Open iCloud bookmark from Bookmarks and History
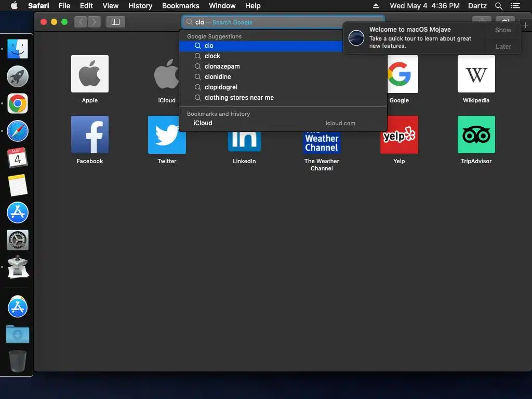532x399 pixels. [283, 123]
